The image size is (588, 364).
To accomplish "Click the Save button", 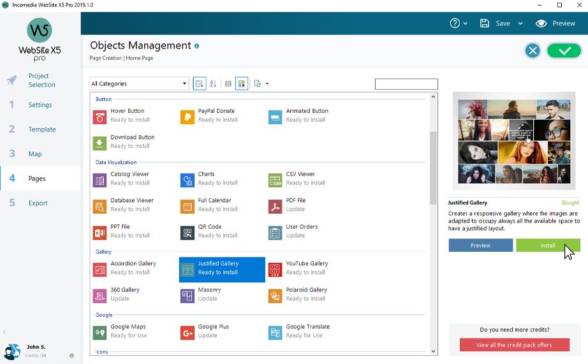I will coord(495,23).
